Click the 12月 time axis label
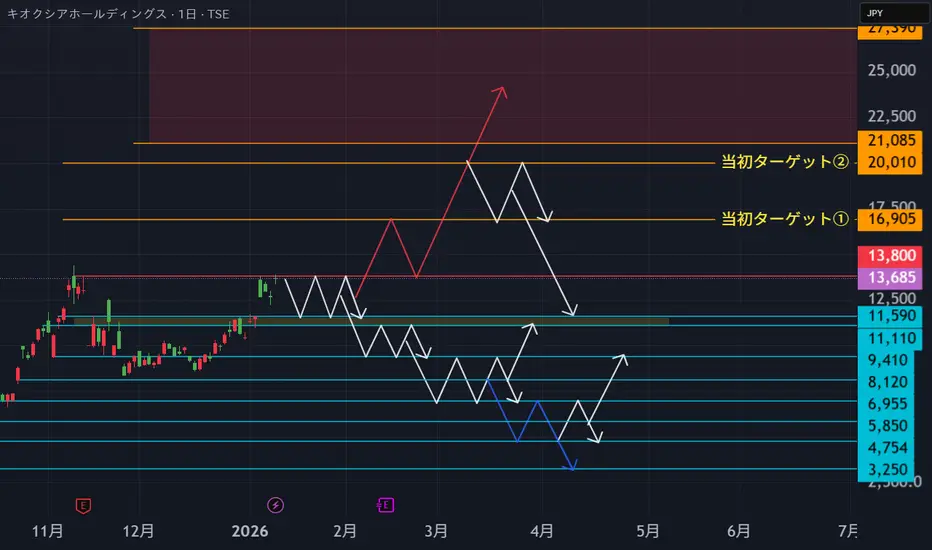 [138, 531]
